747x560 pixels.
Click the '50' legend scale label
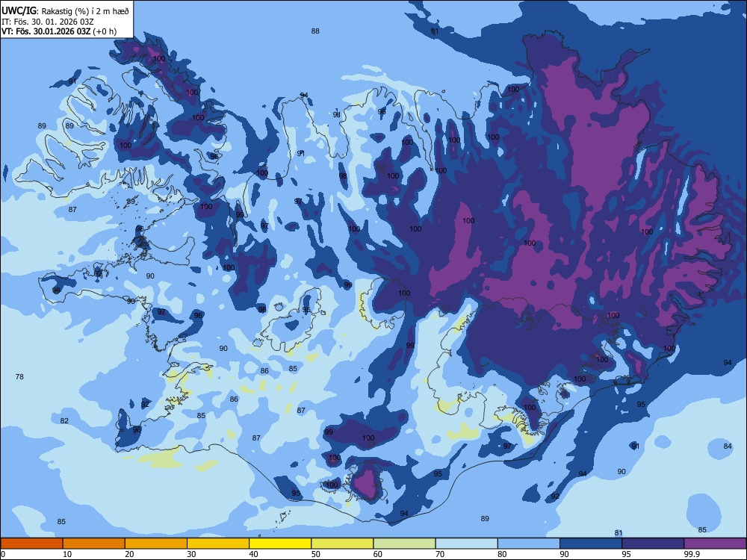point(315,554)
